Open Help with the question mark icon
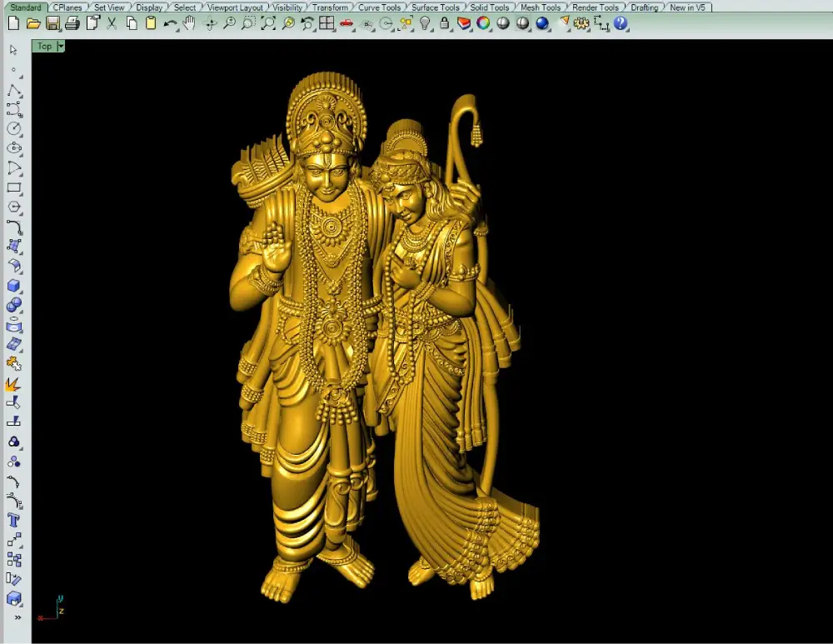 click(x=620, y=23)
